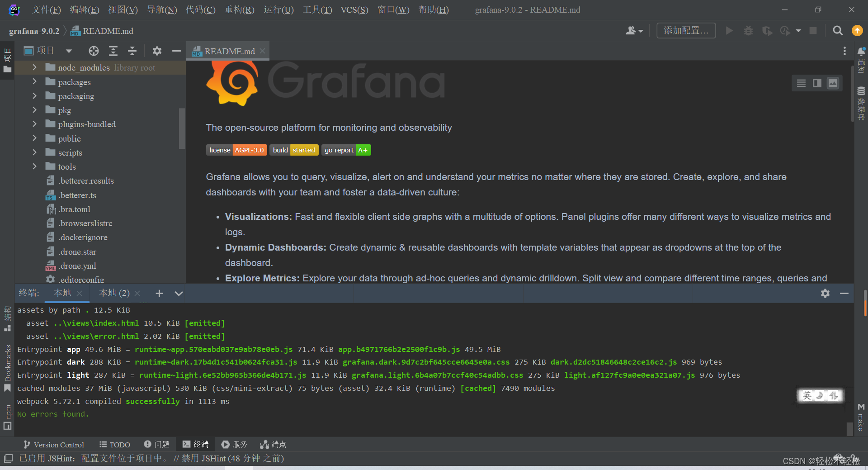Image resolution: width=868 pixels, height=470 pixels.
Task: Add a new terminal session
Action: tap(159, 293)
